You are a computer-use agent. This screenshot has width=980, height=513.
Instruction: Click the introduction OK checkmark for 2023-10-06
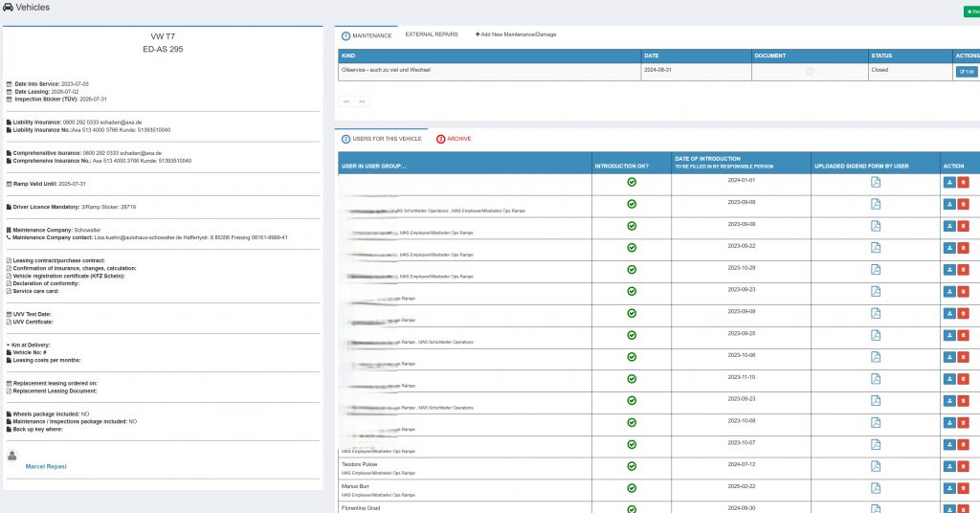[x=632, y=357]
